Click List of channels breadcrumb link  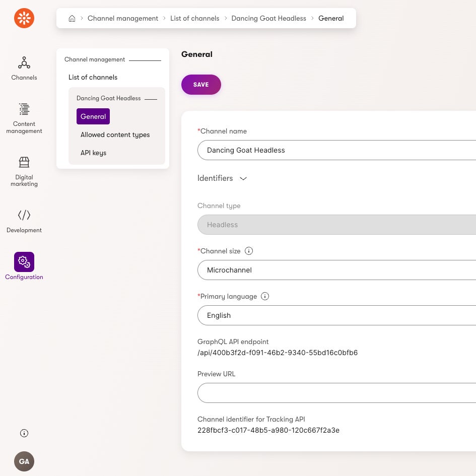tap(194, 18)
